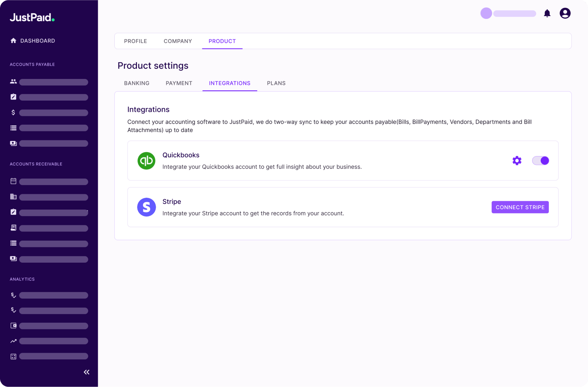Go to Dashboard via the home icon
The image size is (588, 387).
[13, 41]
